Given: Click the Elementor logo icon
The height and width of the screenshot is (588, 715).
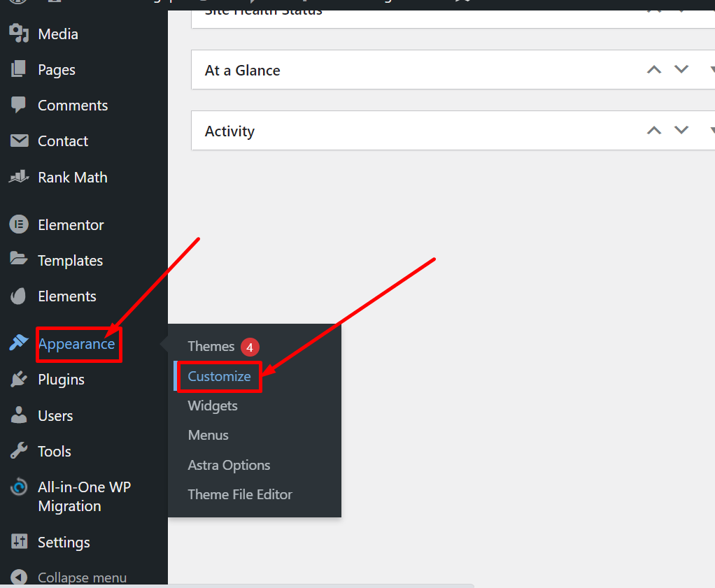Looking at the screenshot, I should [19, 224].
